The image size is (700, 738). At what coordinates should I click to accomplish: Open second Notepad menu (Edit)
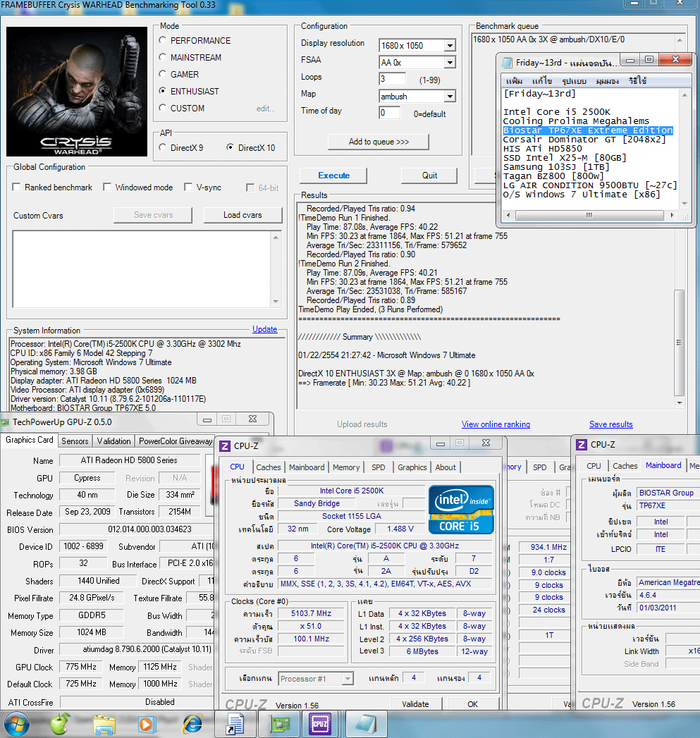coord(542,81)
